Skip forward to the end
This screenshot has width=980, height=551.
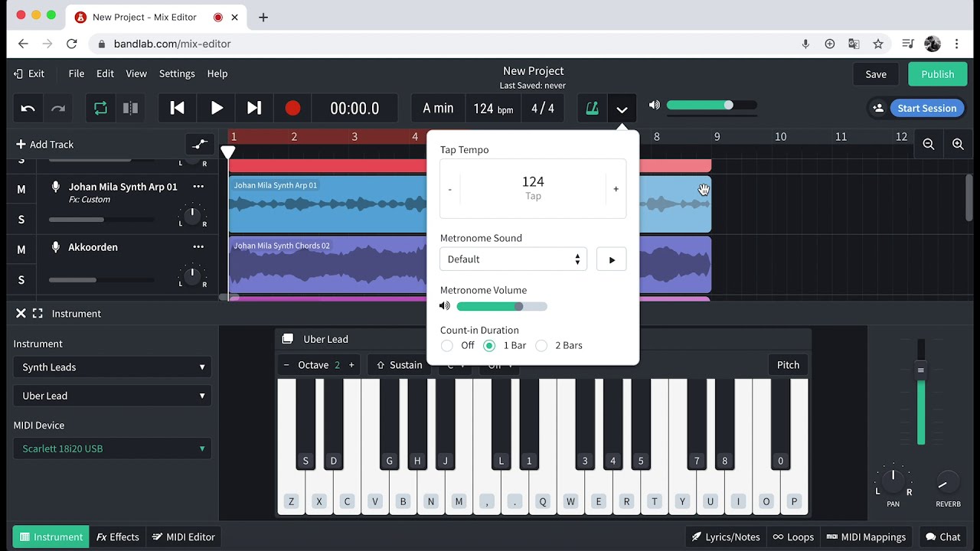click(254, 108)
